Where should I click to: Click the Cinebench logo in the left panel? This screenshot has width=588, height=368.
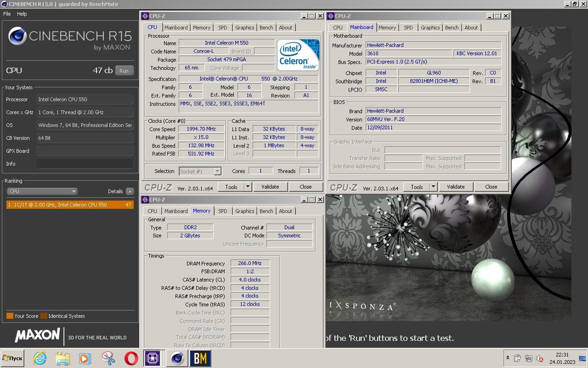[70, 38]
